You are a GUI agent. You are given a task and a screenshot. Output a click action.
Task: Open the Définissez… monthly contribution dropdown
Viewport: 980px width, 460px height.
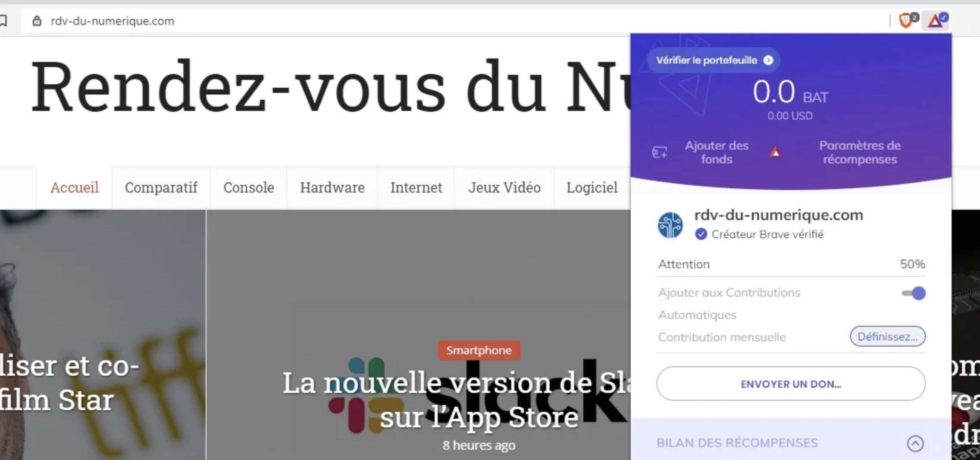pyautogui.click(x=888, y=336)
